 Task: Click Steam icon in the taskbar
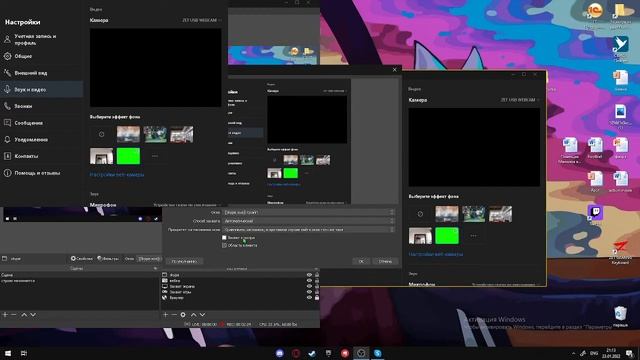pyautogui.click(x=312, y=353)
